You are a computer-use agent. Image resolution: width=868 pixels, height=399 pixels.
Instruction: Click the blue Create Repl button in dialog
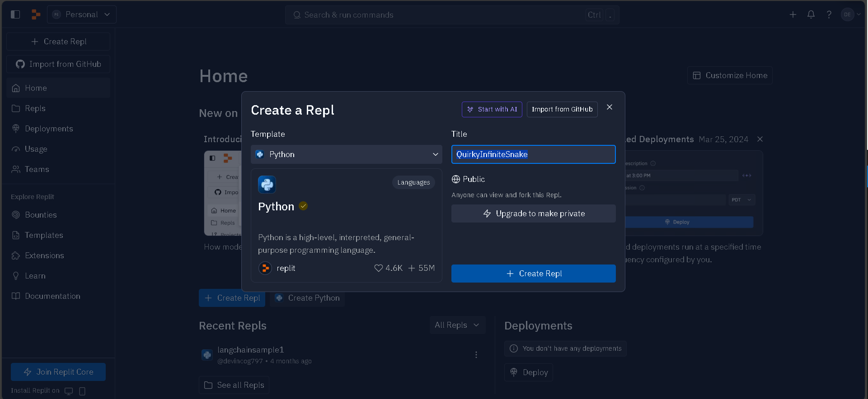point(534,274)
